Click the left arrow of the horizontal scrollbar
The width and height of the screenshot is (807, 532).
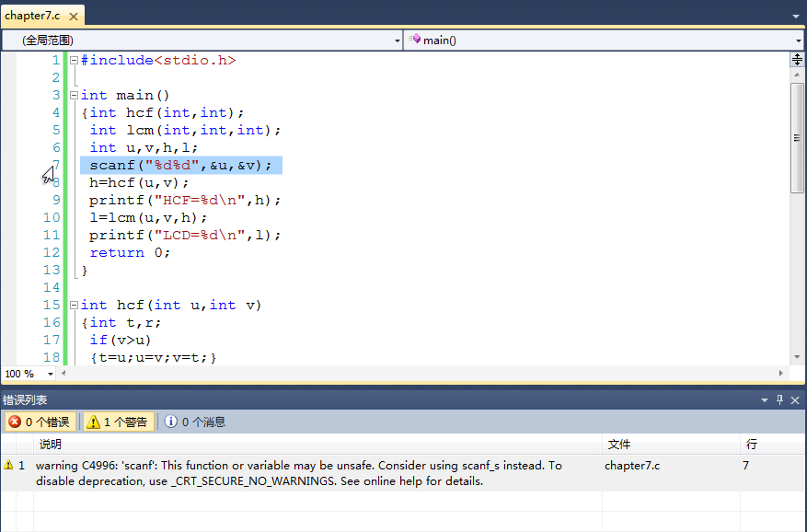click(x=63, y=373)
